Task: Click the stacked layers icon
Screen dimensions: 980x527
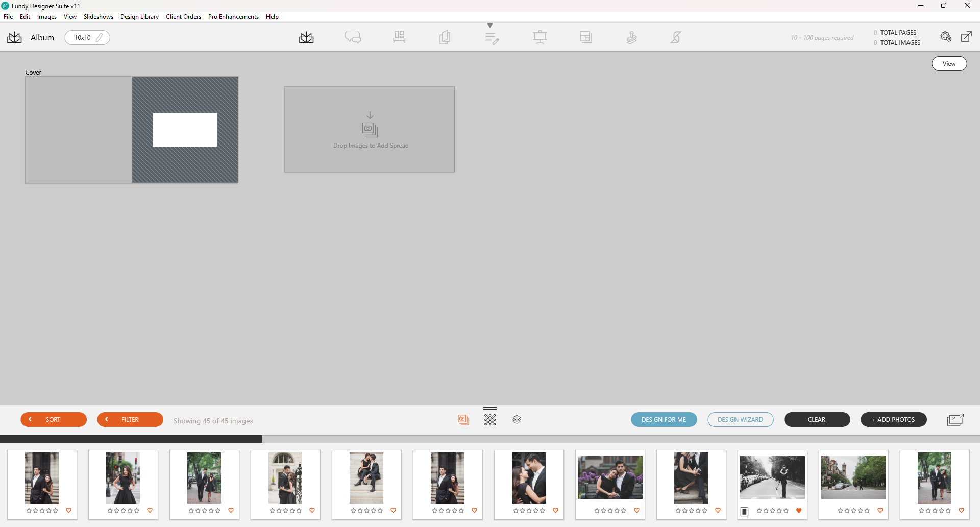Action: point(517,419)
